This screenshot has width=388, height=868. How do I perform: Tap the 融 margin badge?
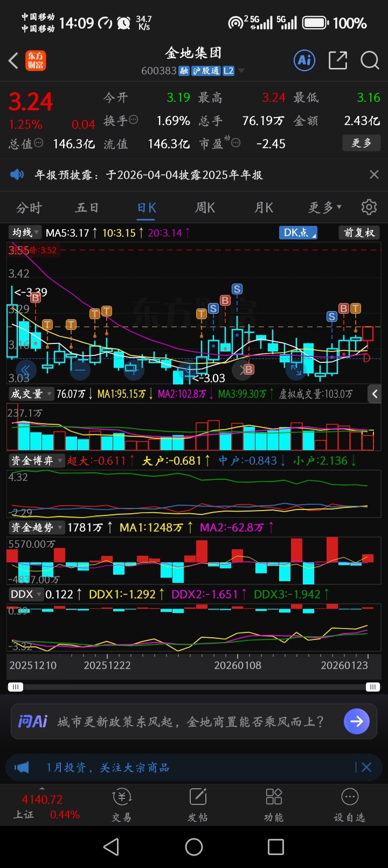tap(184, 71)
